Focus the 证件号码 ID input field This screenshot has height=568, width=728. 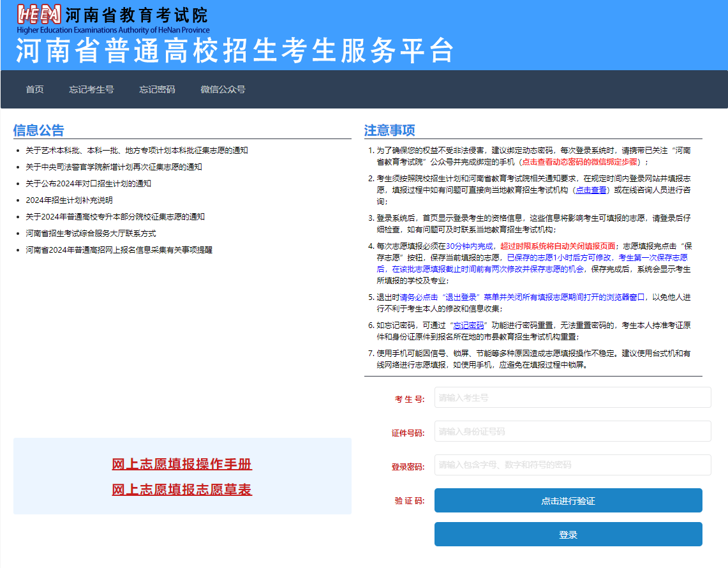tap(572, 431)
